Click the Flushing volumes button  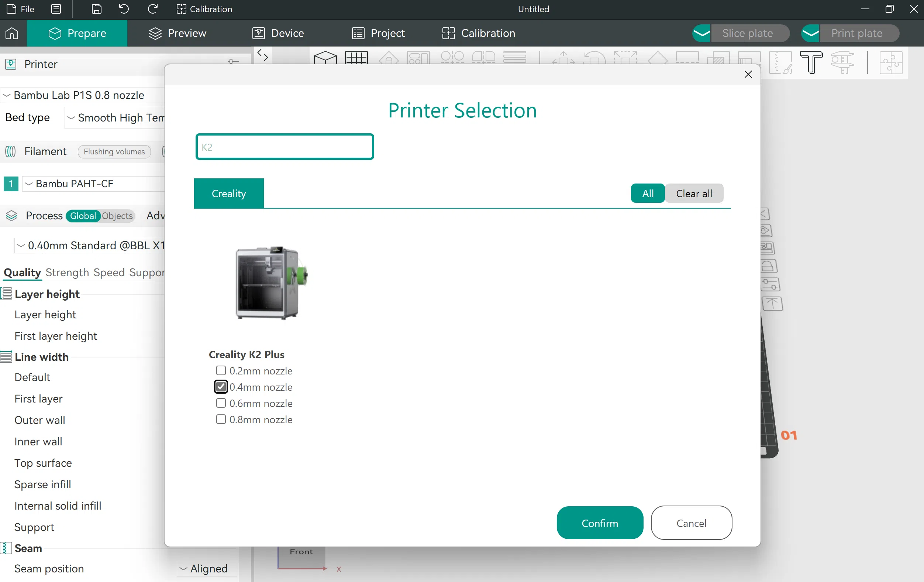pyautogui.click(x=114, y=152)
